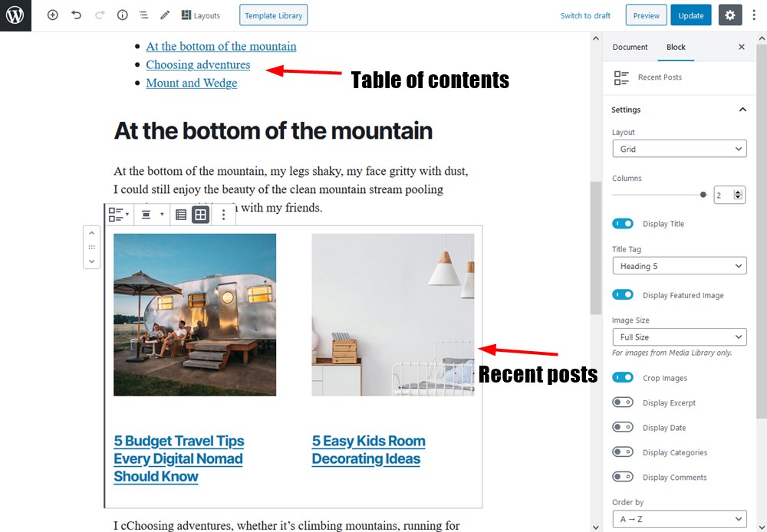The image size is (767, 532).
Task: Switch Recent Posts to list view
Action: (181, 215)
